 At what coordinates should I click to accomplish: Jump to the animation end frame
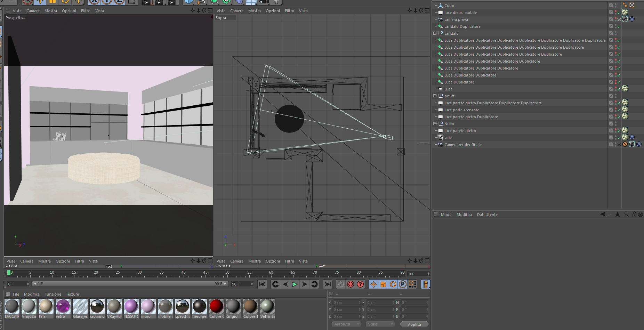pyautogui.click(x=328, y=284)
